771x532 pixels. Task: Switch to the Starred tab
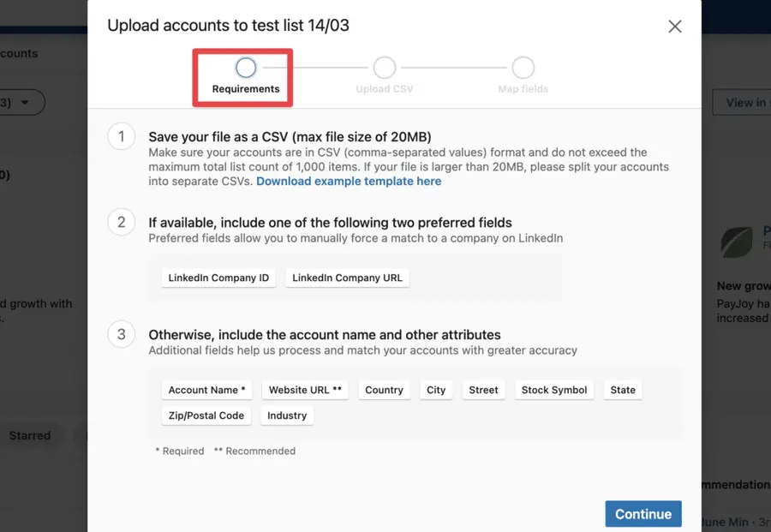click(x=29, y=435)
